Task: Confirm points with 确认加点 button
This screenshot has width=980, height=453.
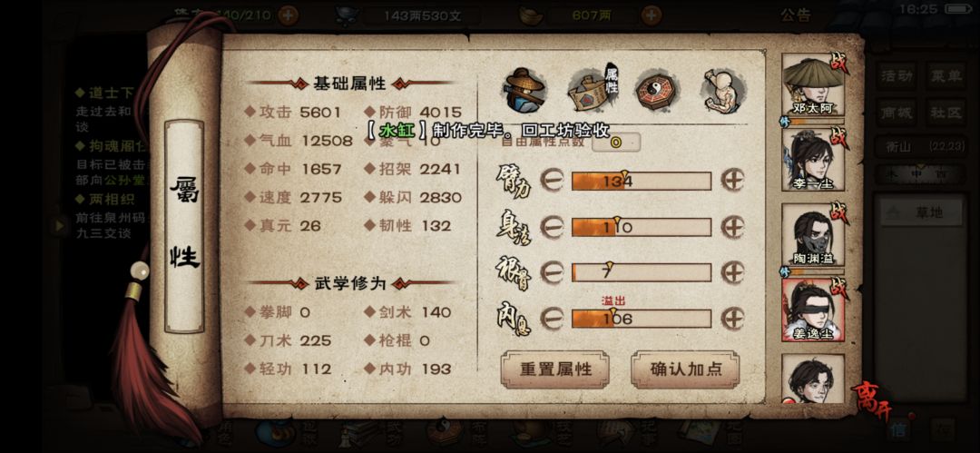Action: (686, 369)
